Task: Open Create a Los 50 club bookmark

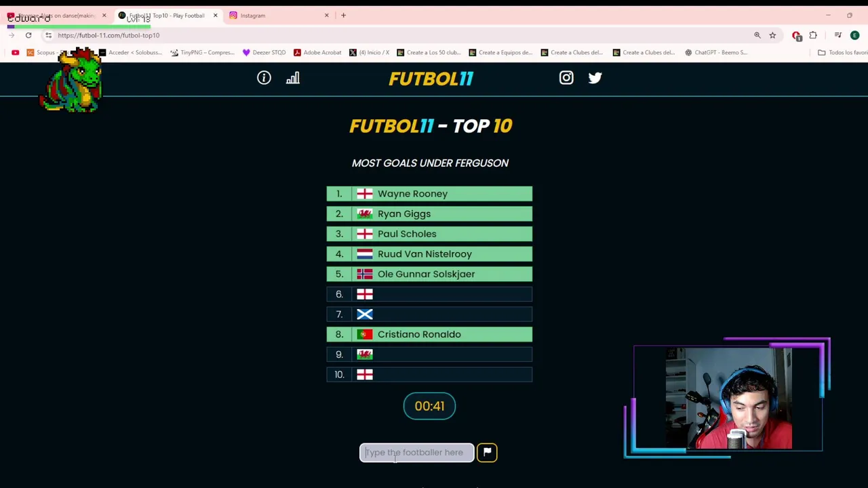Action: [429, 52]
